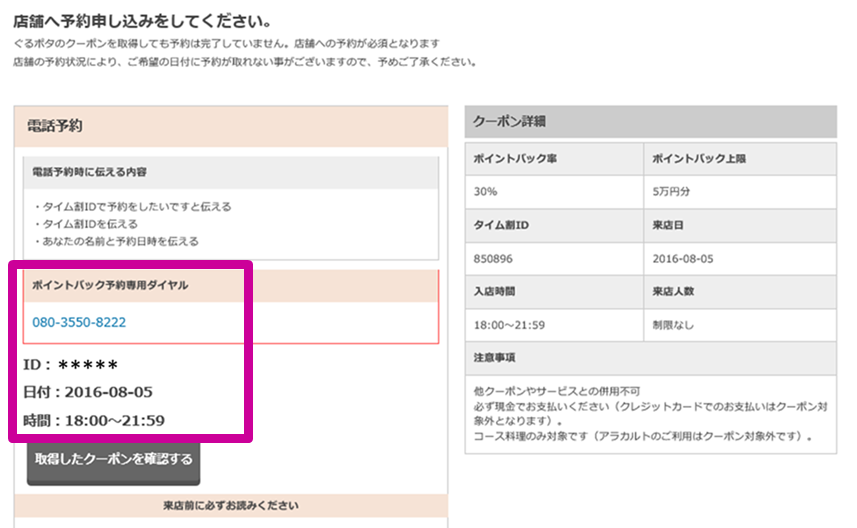Image resolution: width=857 pixels, height=528 pixels.
Task: Click the タイム割ID table header
Action: click(x=554, y=225)
